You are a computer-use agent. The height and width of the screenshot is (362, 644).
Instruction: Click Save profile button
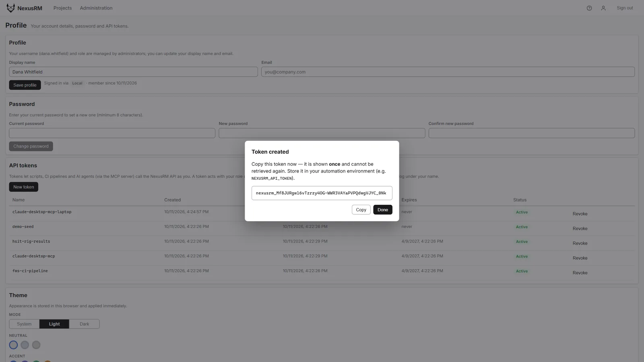click(x=25, y=85)
